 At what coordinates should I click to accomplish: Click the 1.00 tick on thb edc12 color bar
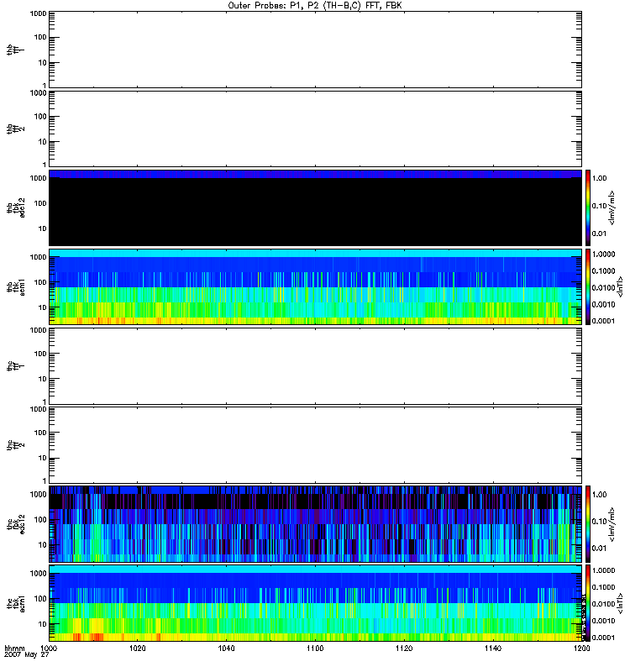(x=599, y=178)
